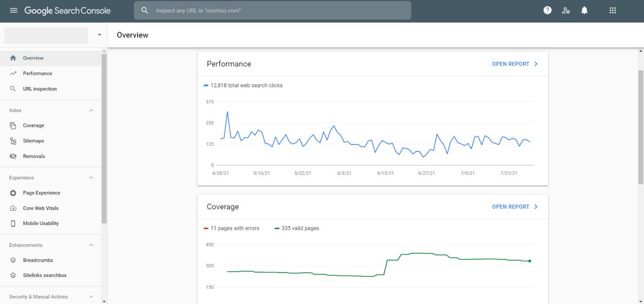Viewport: 644px width, 304px height.
Task: Open the property selector dropdown
Action: (x=99, y=35)
